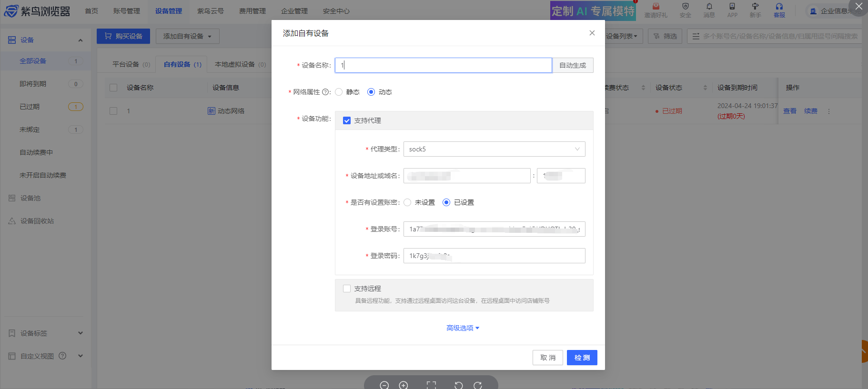
Task: Select 全部设备 in sidebar
Action: click(x=46, y=61)
